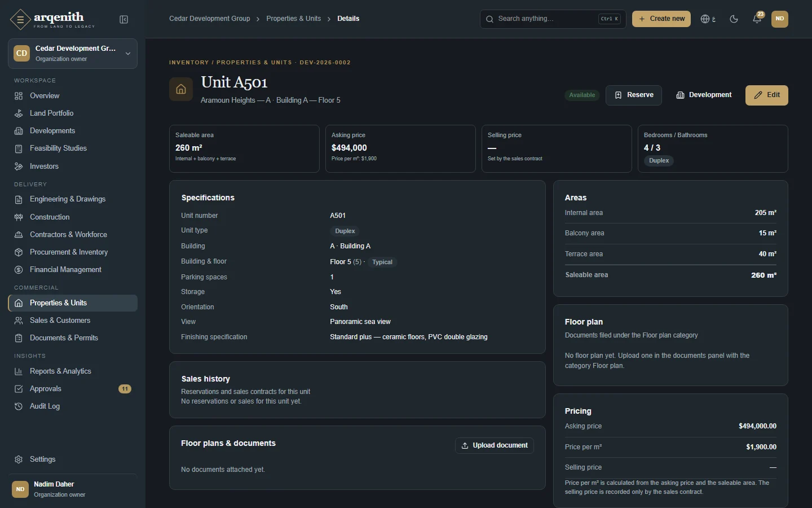Viewport: 812px width, 508px height.
Task: Click the unit home icon beside title
Action: coord(181,89)
